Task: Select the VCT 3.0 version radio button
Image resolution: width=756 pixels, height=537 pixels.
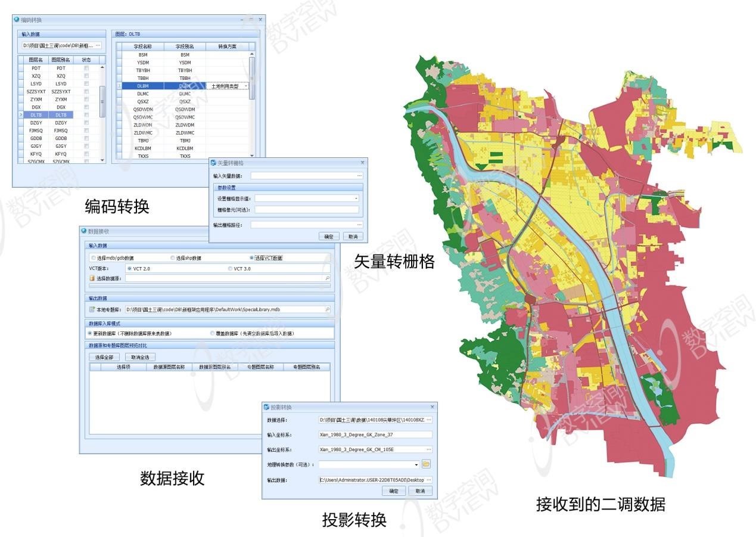Action: [x=230, y=269]
